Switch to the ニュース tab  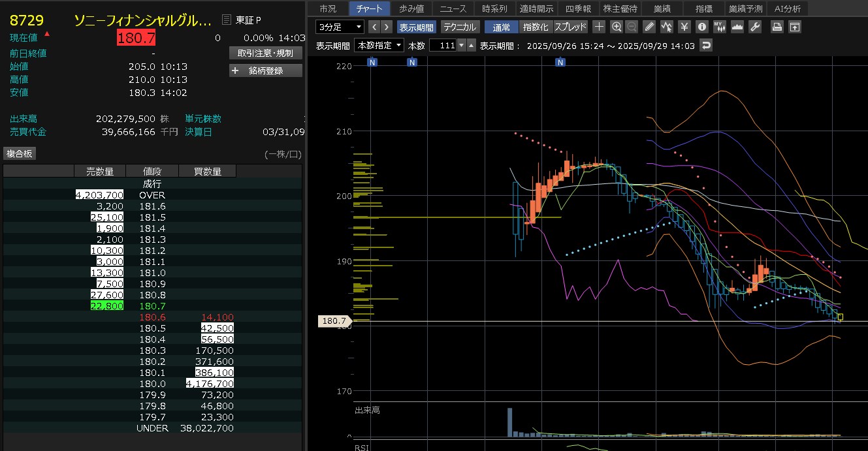453,8
